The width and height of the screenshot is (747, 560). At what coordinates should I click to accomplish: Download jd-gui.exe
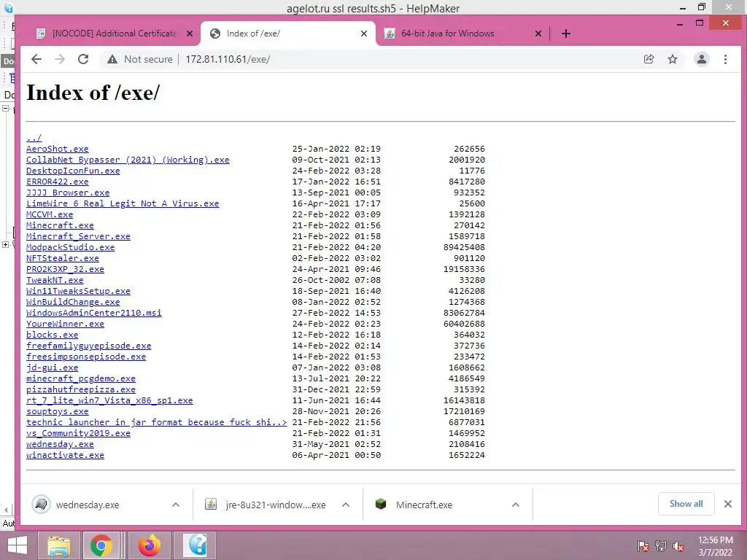[52, 368]
